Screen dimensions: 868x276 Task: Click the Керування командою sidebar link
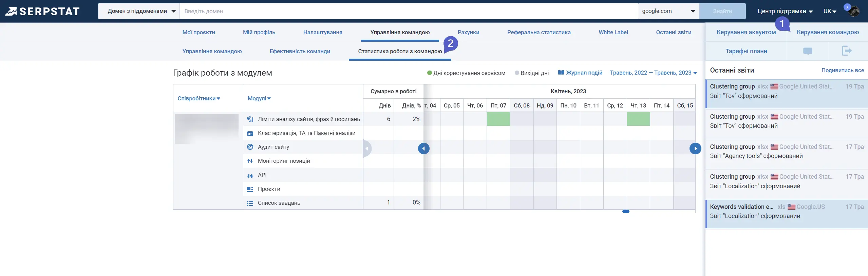point(828,32)
